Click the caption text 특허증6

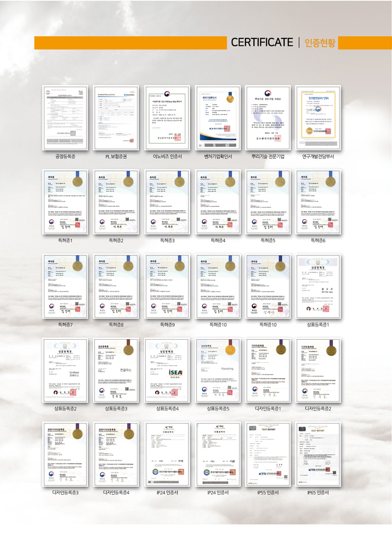click(x=318, y=241)
